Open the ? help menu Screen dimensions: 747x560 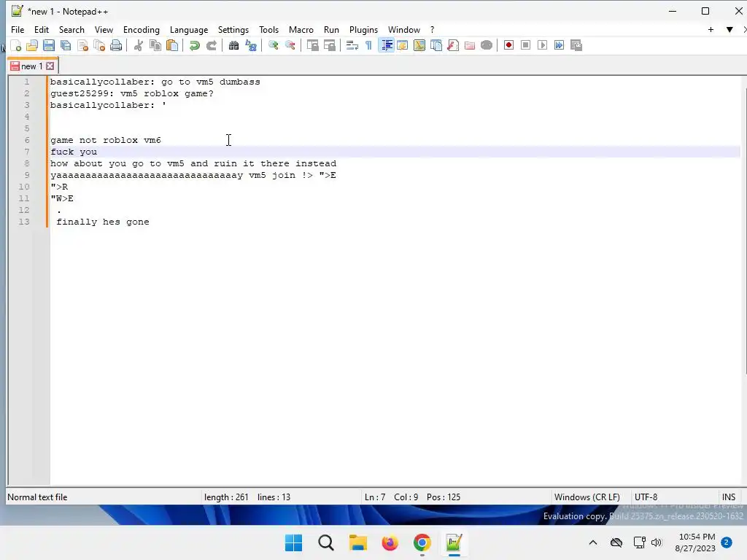coord(432,29)
